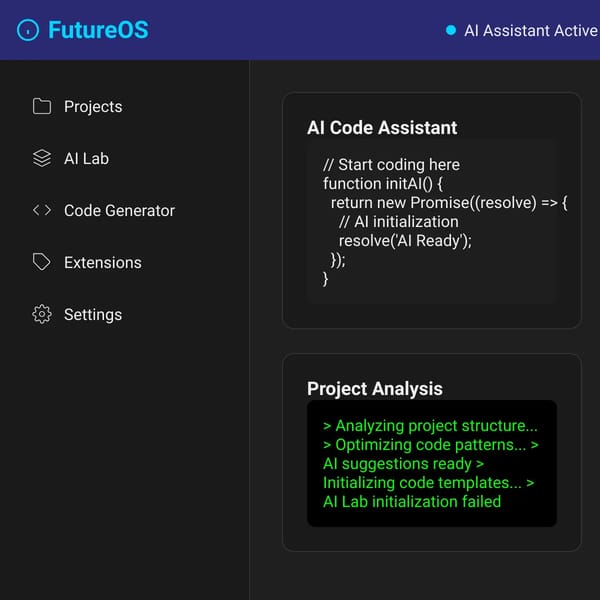Image resolution: width=600 pixels, height=600 pixels.
Task: Click the AI Assistant Active status label
Action: point(531,31)
